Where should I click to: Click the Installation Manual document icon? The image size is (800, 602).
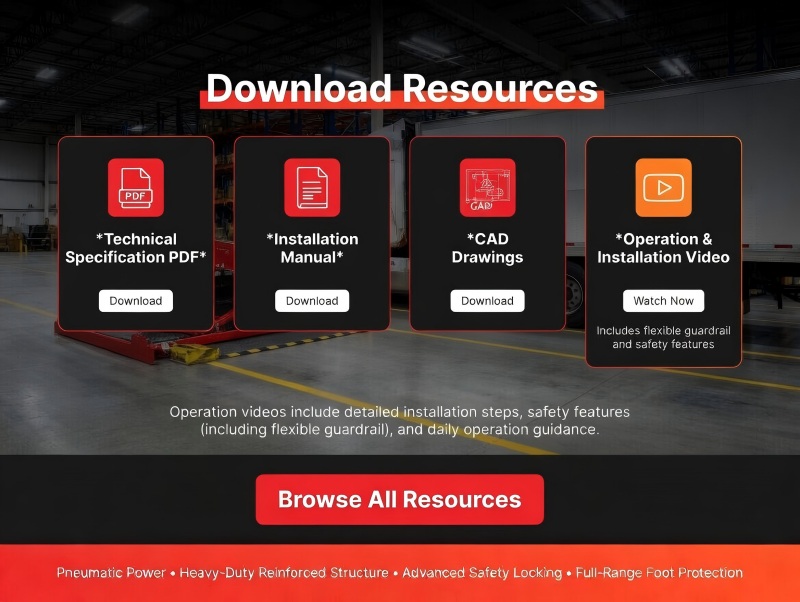[x=311, y=188]
